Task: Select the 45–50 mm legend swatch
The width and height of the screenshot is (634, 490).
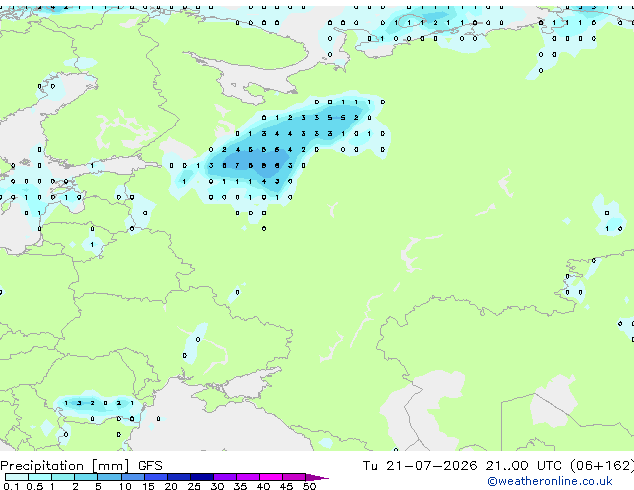Action: [294, 477]
